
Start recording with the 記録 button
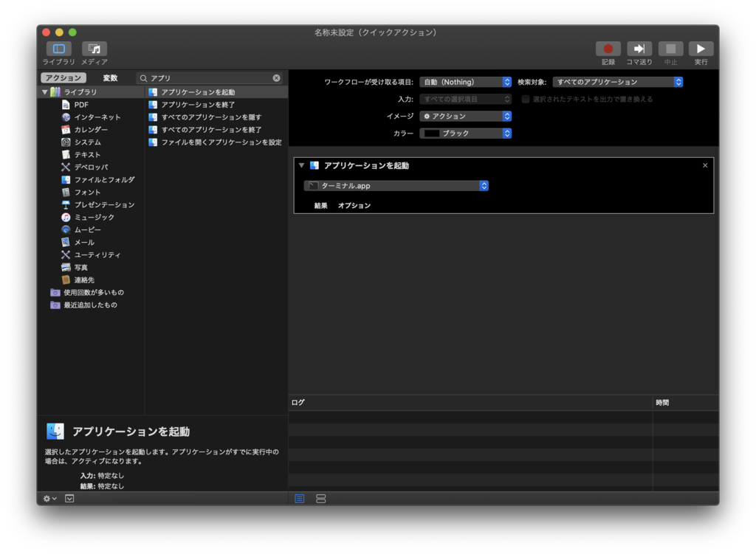click(x=608, y=49)
